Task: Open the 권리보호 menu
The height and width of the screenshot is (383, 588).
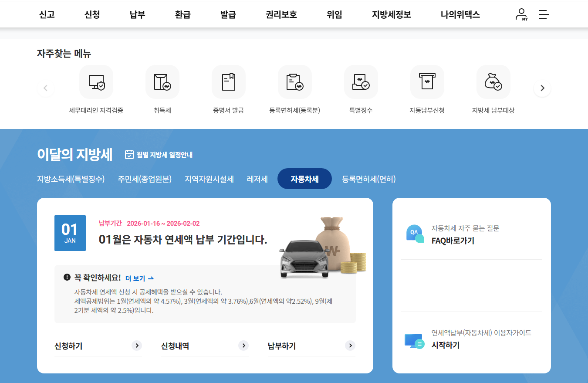Action: pyautogui.click(x=281, y=14)
